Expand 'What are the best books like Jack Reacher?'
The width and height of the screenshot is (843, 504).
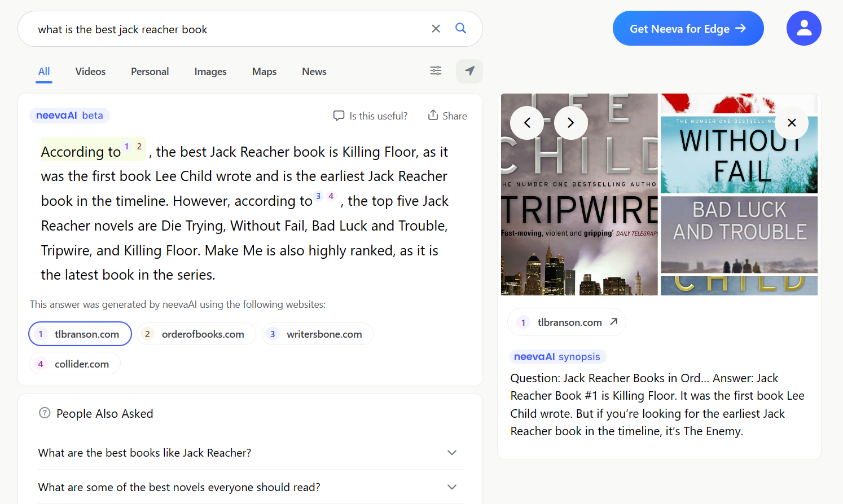point(250,453)
